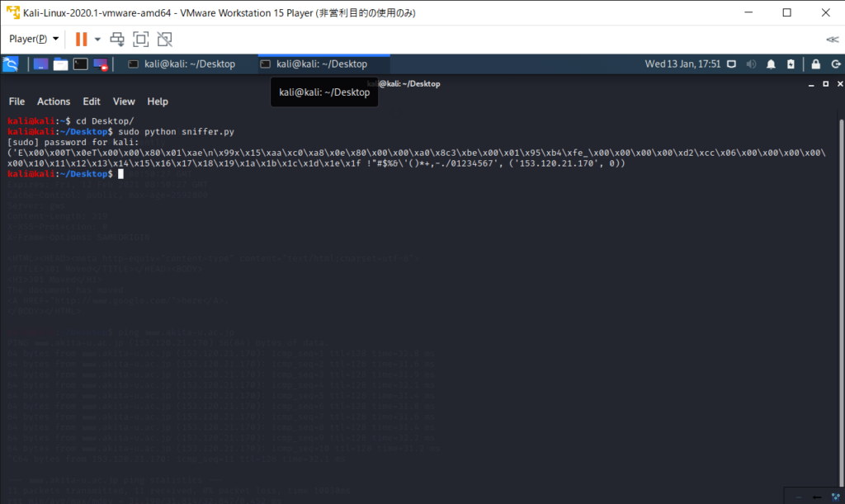The width and height of the screenshot is (845, 504).
Task: Click the network connection icon in tray
Action: point(732,64)
